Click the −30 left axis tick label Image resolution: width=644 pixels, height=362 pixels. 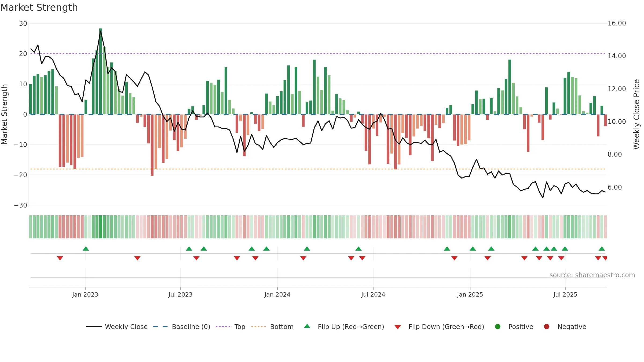(x=21, y=205)
